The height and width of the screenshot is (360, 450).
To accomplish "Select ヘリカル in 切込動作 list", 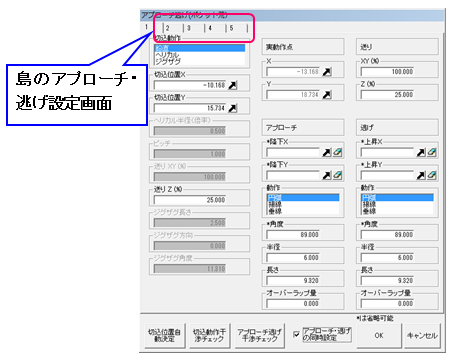I will click(200, 55).
